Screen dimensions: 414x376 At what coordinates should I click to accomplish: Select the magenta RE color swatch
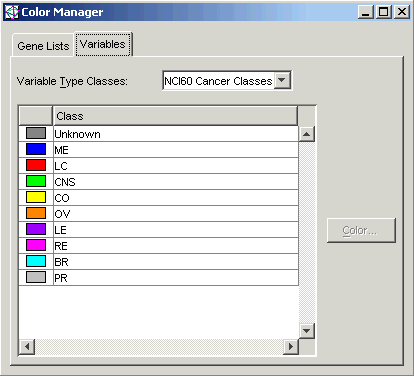(36, 245)
